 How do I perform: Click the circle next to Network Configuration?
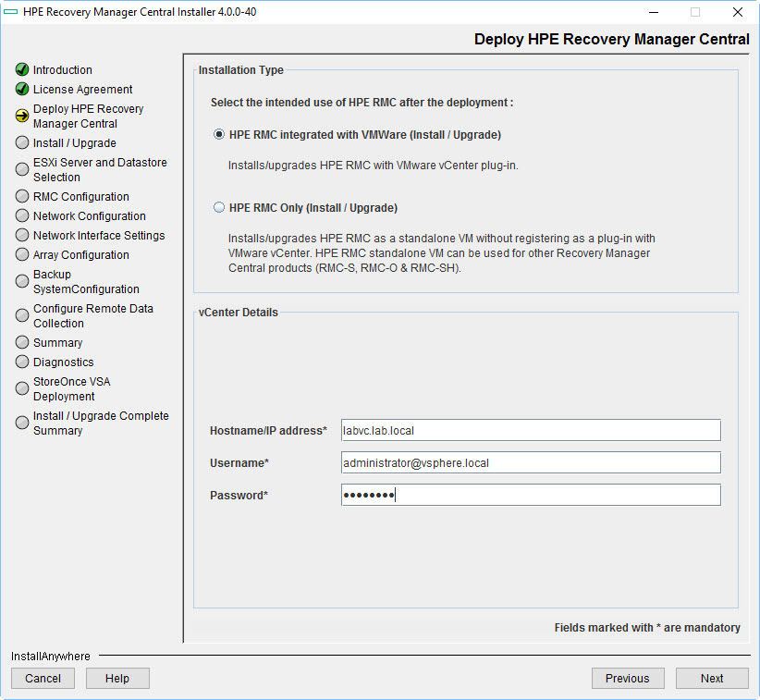[x=21, y=215]
